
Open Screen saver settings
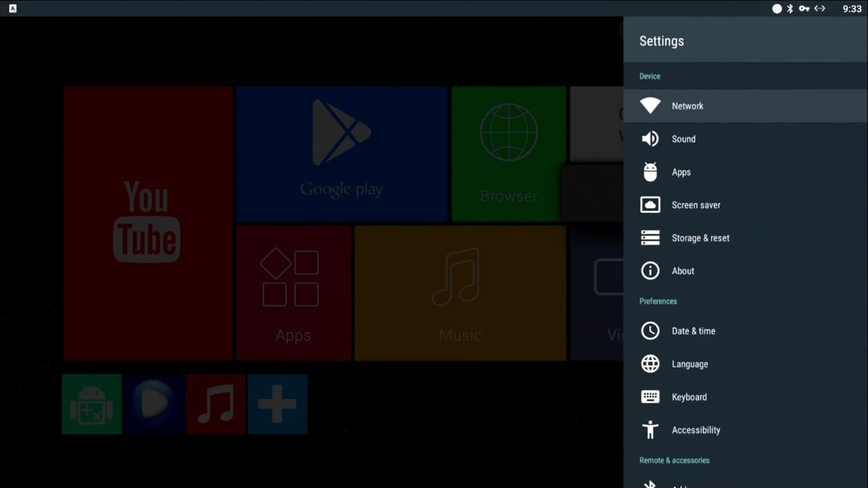click(746, 205)
